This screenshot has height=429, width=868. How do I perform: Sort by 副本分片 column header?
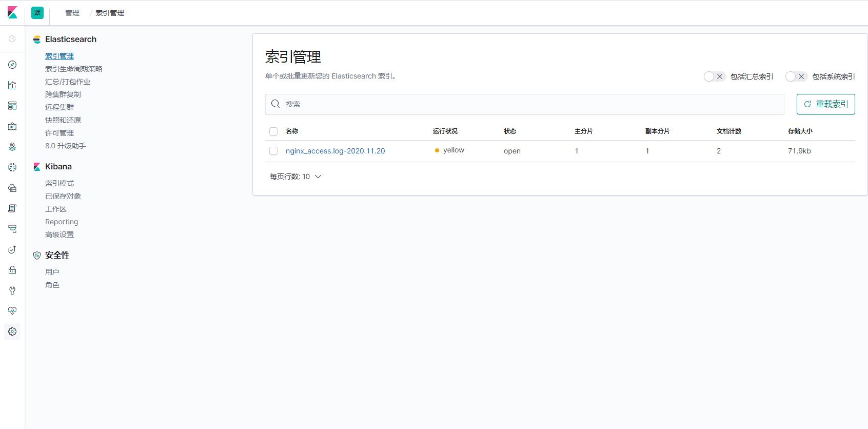click(658, 131)
